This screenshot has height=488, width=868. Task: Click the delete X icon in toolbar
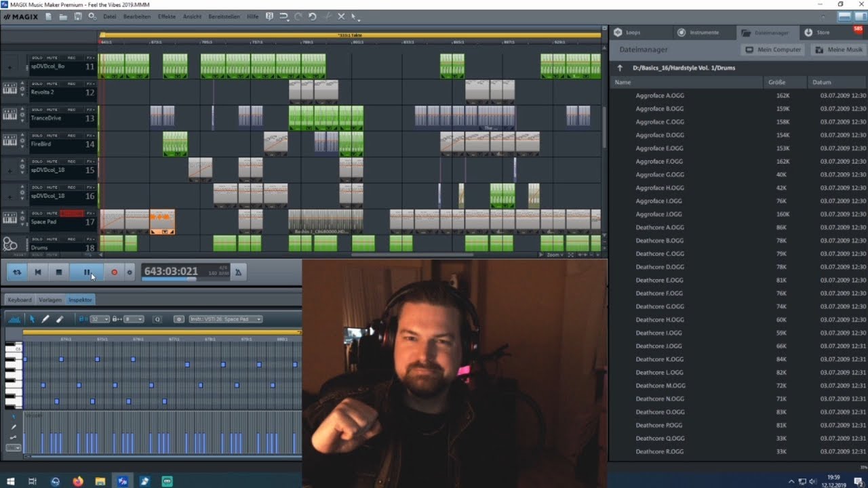tap(341, 16)
